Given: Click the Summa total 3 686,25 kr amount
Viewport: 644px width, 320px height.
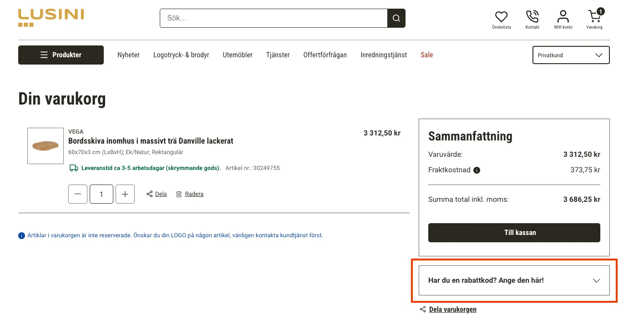Looking at the screenshot, I should click(x=582, y=200).
